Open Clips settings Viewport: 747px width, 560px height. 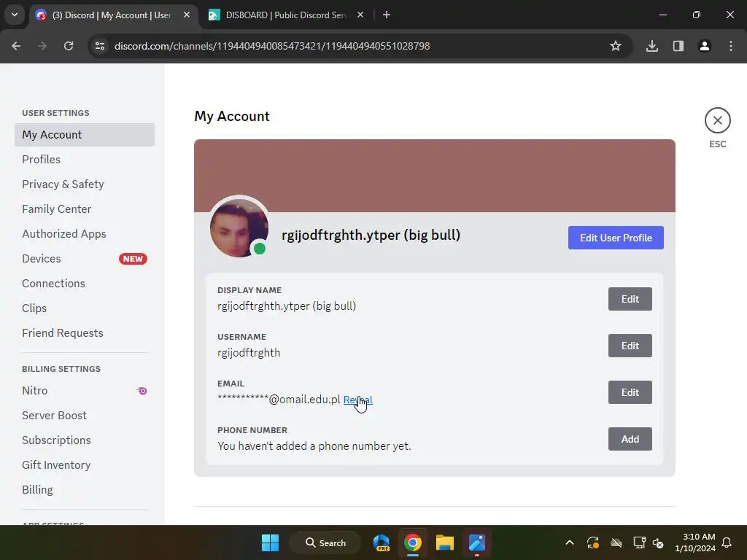coord(85,308)
